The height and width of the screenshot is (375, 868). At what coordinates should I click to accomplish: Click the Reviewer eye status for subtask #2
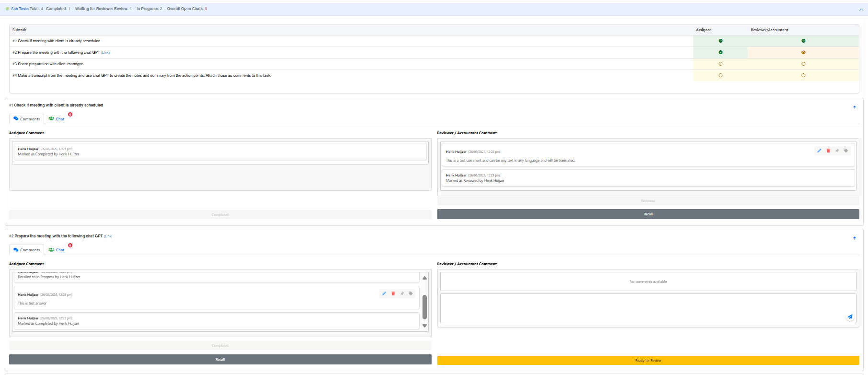[x=803, y=52]
